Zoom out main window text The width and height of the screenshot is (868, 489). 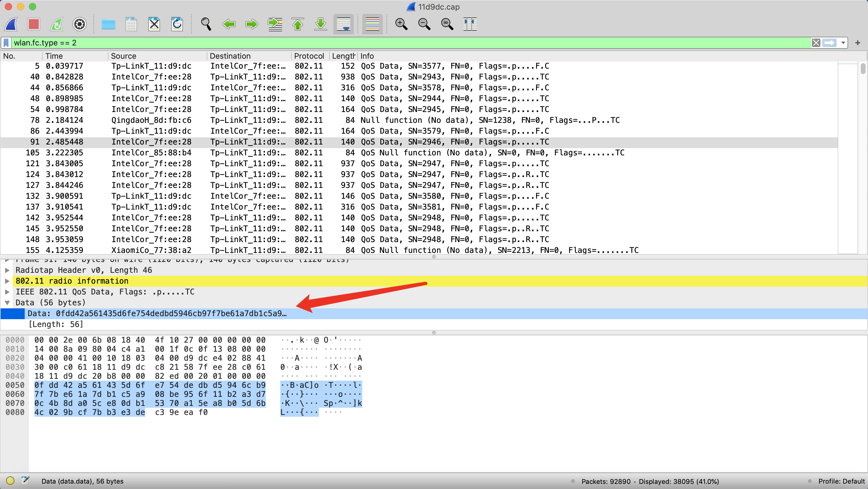(424, 24)
